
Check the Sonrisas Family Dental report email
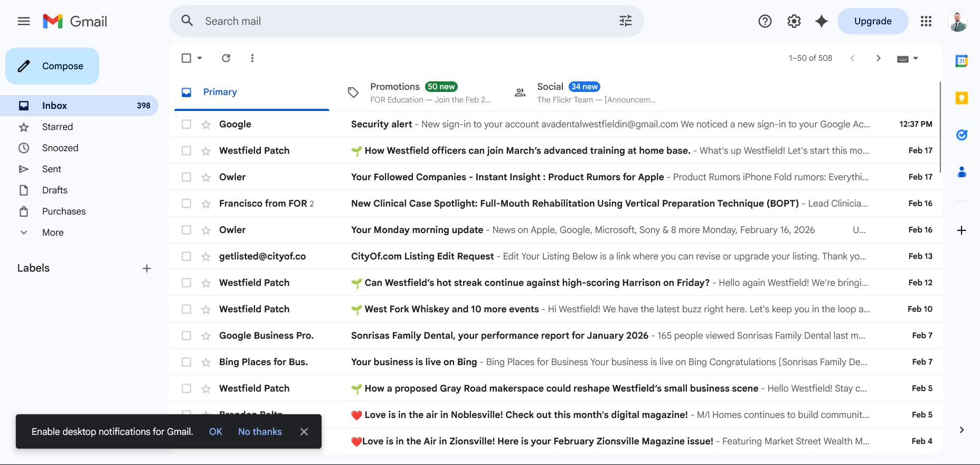click(186, 336)
